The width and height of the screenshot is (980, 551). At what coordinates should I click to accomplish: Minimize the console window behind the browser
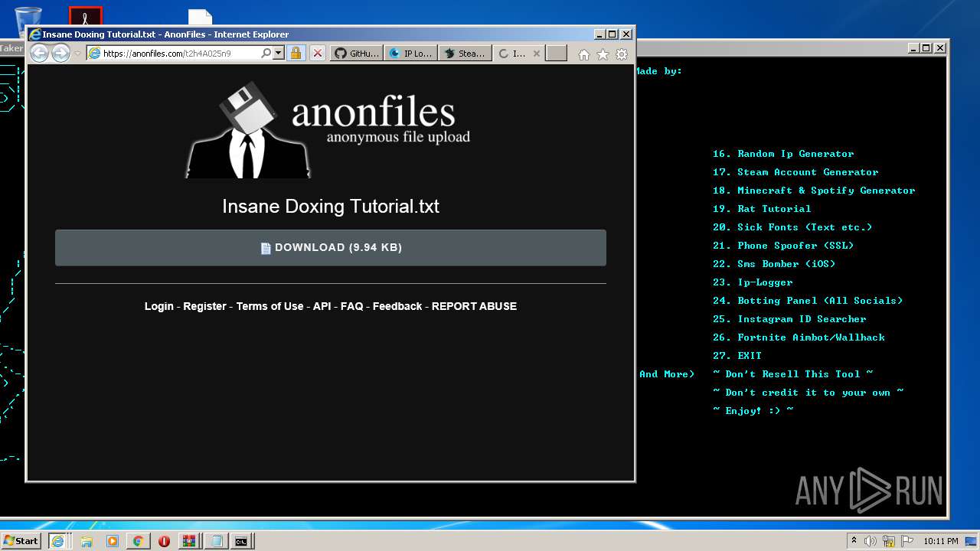tap(914, 47)
